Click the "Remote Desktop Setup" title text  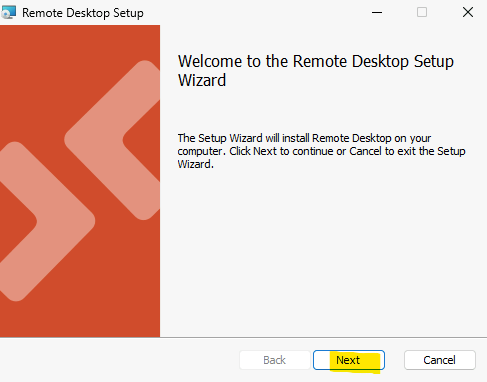click(83, 13)
